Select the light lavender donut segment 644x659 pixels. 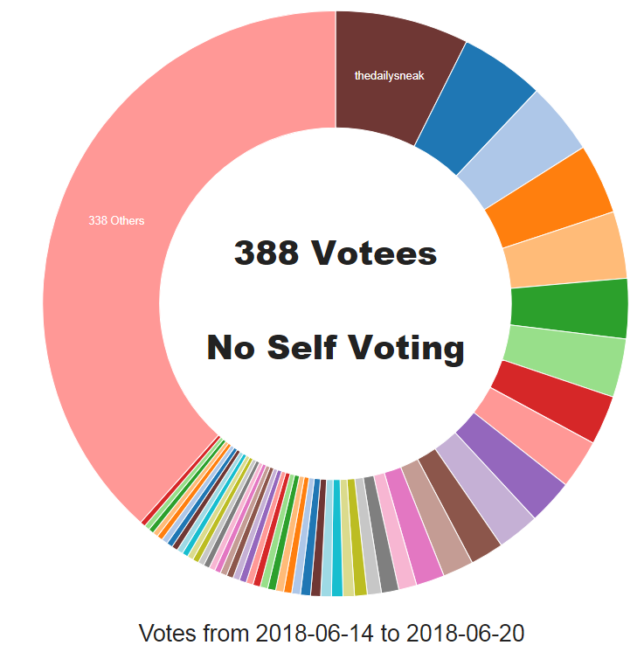[x=486, y=489]
